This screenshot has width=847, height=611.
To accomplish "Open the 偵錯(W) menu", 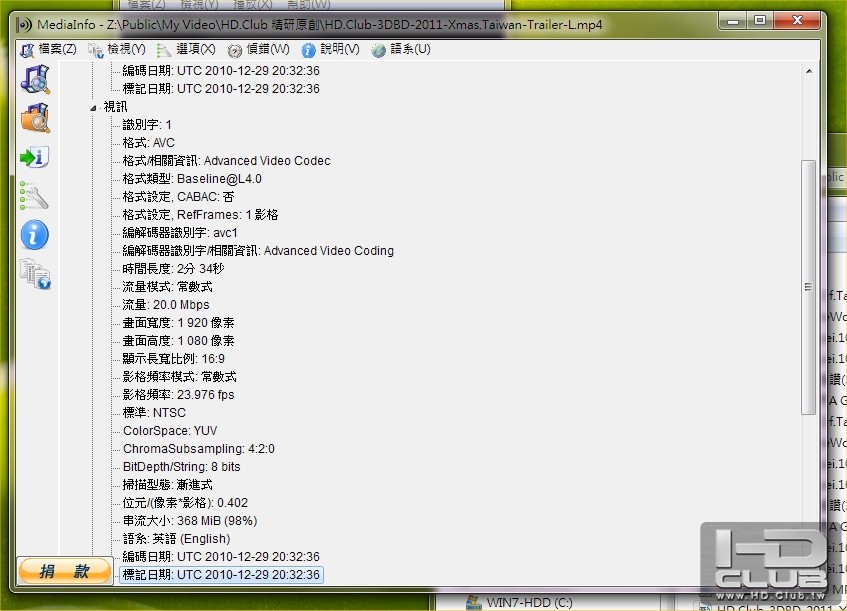I will tap(259, 49).
